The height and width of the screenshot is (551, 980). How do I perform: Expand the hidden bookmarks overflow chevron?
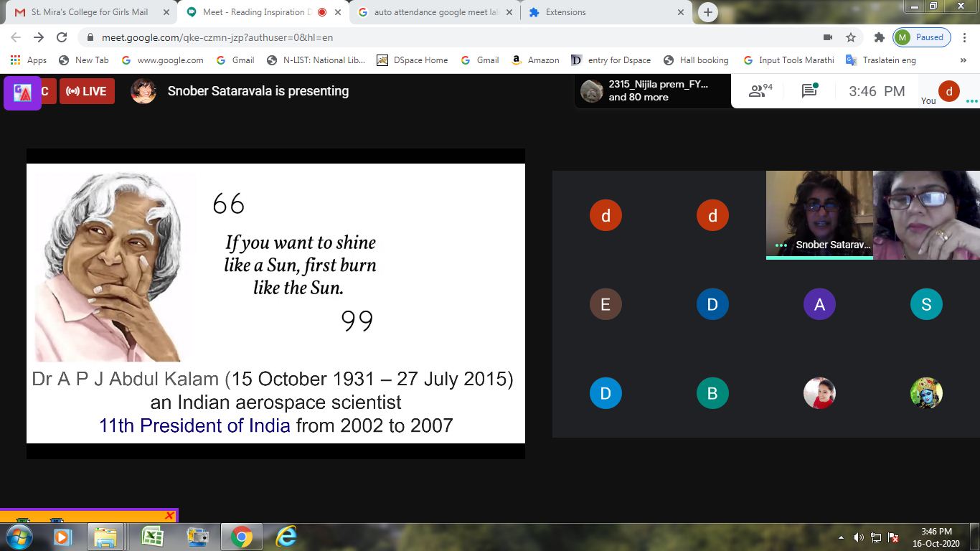(963, 60)
